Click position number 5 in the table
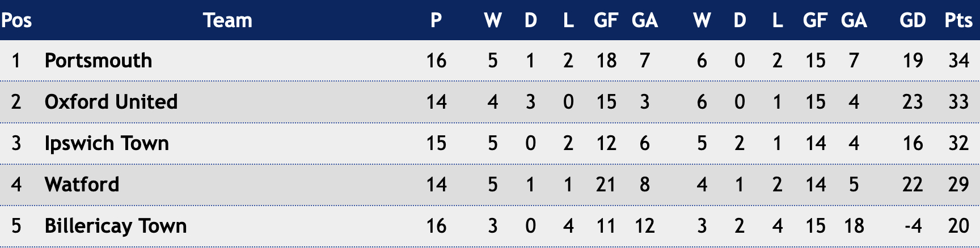 tap(16, 226)
